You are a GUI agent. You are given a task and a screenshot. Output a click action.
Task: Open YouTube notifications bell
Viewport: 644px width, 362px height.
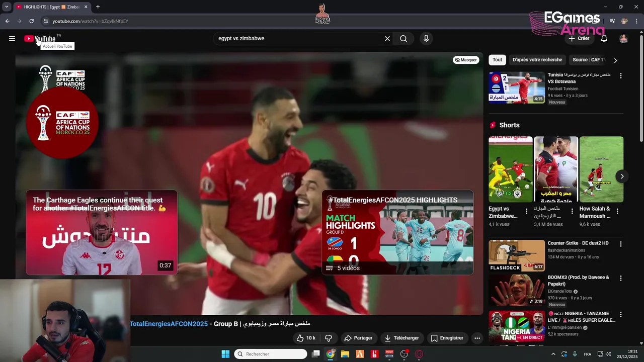coord(604,39)
